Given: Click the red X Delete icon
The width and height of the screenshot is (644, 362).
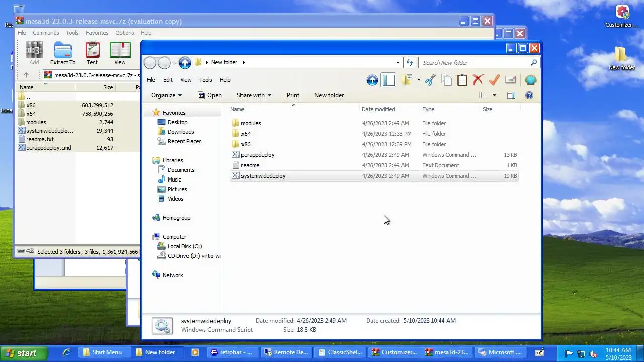Looking at the screenshot, I should click(x=478, y=80).
